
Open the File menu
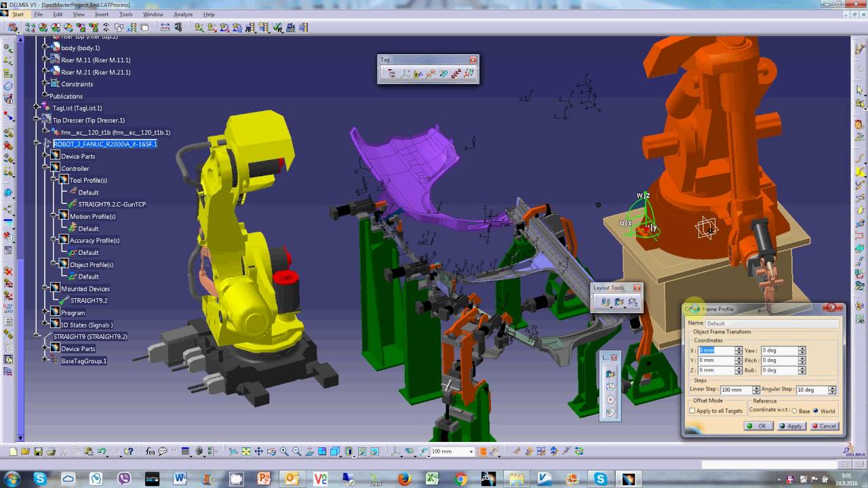[x=39, y=14]
